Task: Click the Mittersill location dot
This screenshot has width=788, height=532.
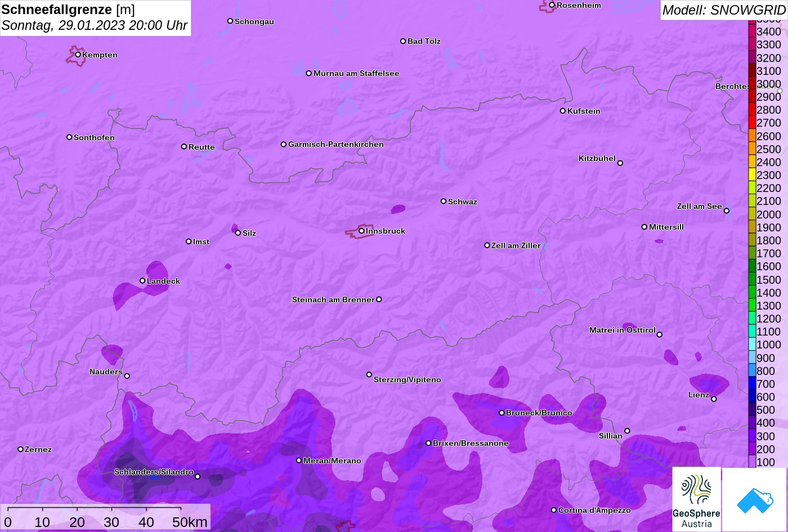Action: [x=644, y=227]
